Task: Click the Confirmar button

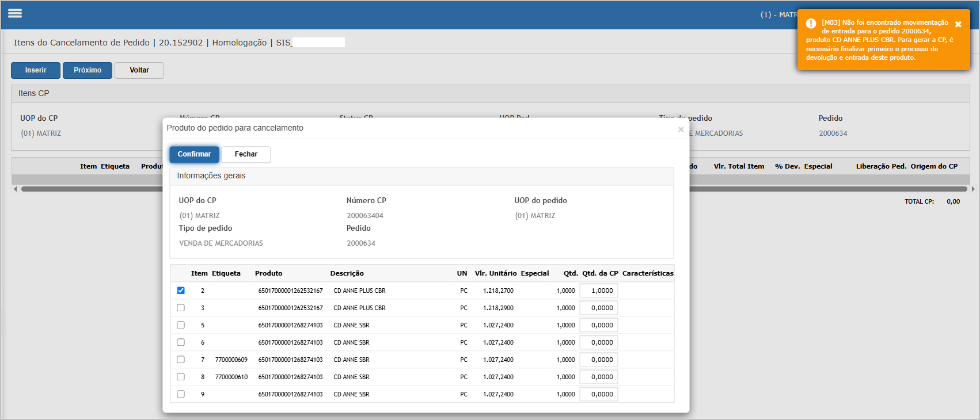Action: pos(194,154)
